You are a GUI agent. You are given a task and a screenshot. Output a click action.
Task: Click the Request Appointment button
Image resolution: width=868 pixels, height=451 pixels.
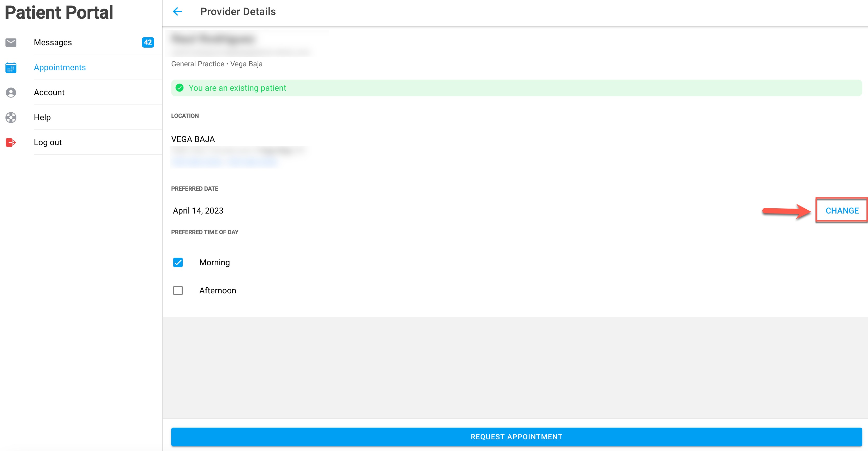516,436
